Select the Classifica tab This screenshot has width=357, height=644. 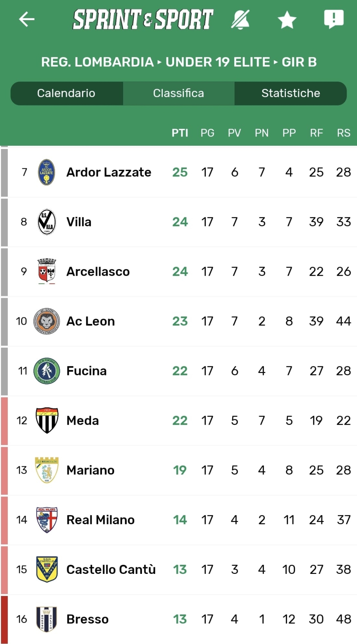178,93
